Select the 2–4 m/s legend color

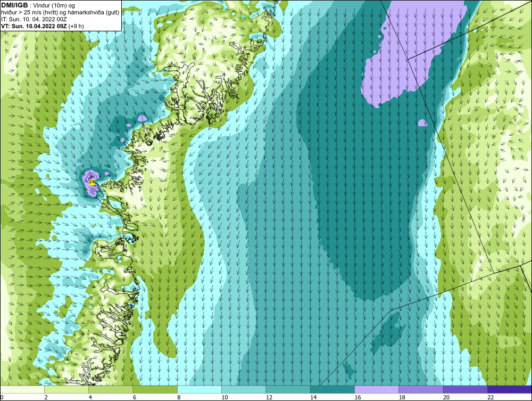click(x=66, y=389)
